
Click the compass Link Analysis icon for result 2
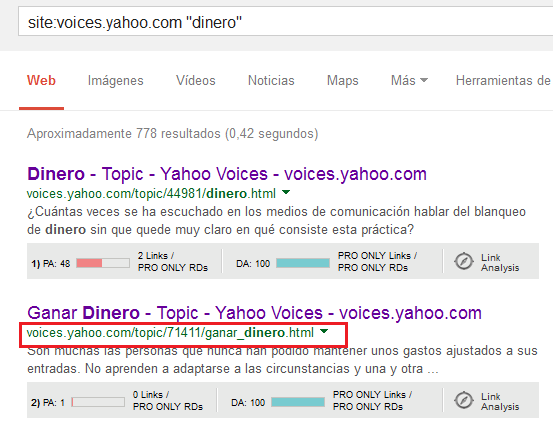[x=463, y=400]
